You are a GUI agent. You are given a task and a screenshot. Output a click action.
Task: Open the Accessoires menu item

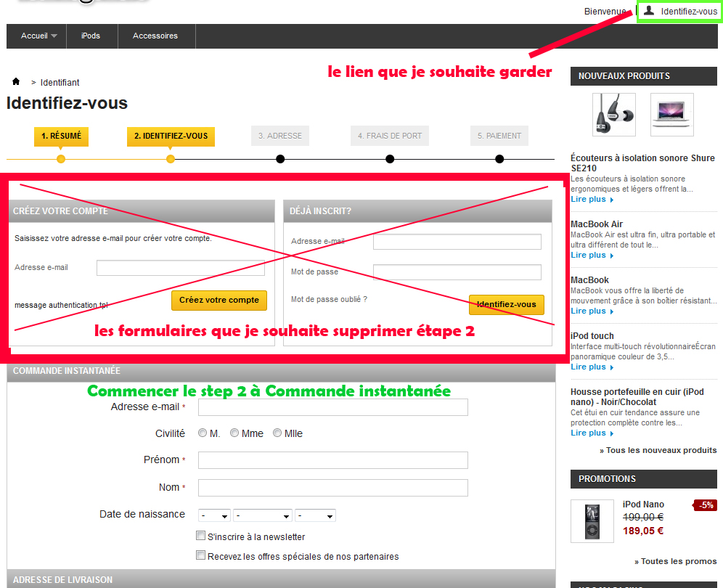155,36
